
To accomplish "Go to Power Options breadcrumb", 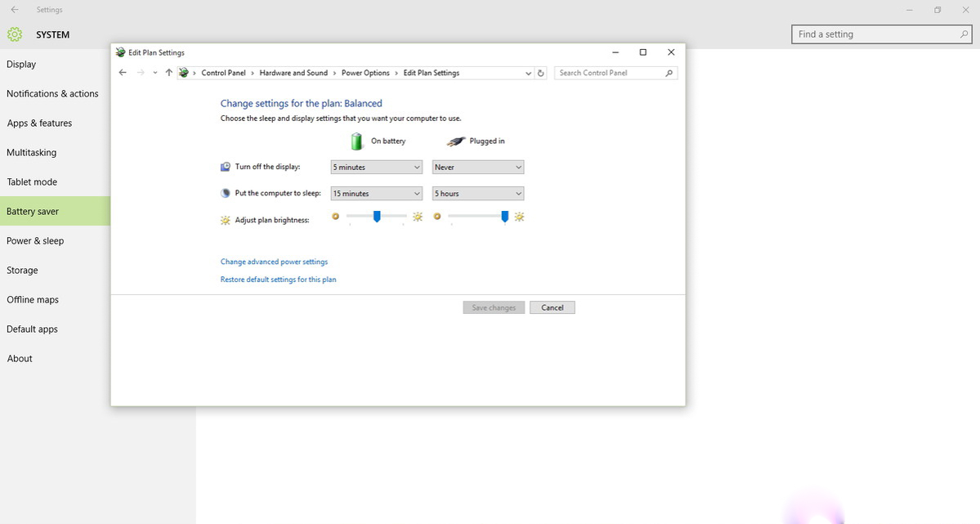I will (x=365, y=73).
